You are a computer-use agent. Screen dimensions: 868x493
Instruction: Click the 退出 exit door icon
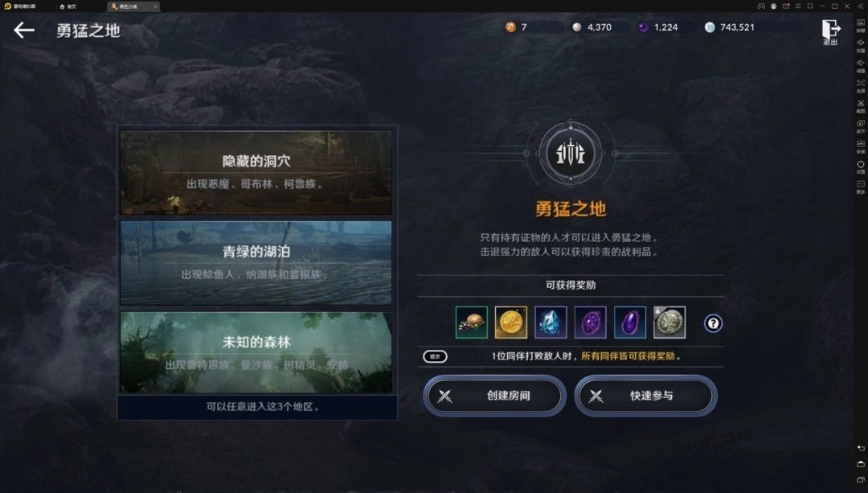pyautogui.click(x=830, y=31)
